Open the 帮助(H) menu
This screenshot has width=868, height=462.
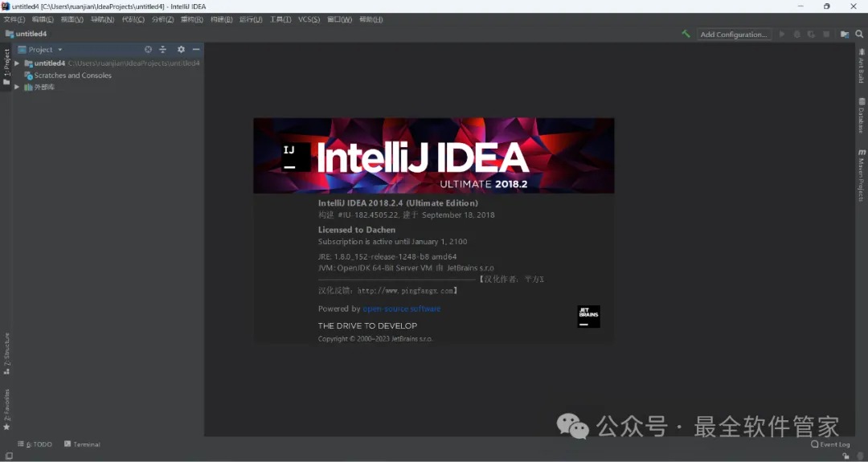click(371, 19)
